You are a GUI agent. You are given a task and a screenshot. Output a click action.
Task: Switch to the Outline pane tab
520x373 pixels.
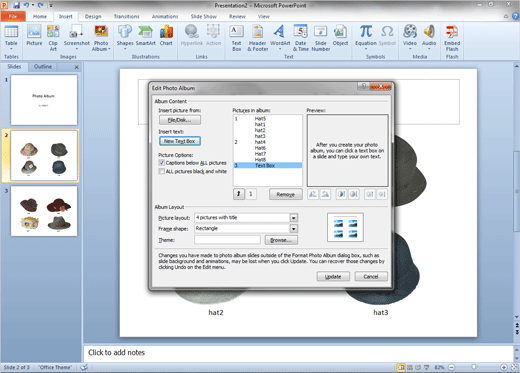(x=43, y=67)
